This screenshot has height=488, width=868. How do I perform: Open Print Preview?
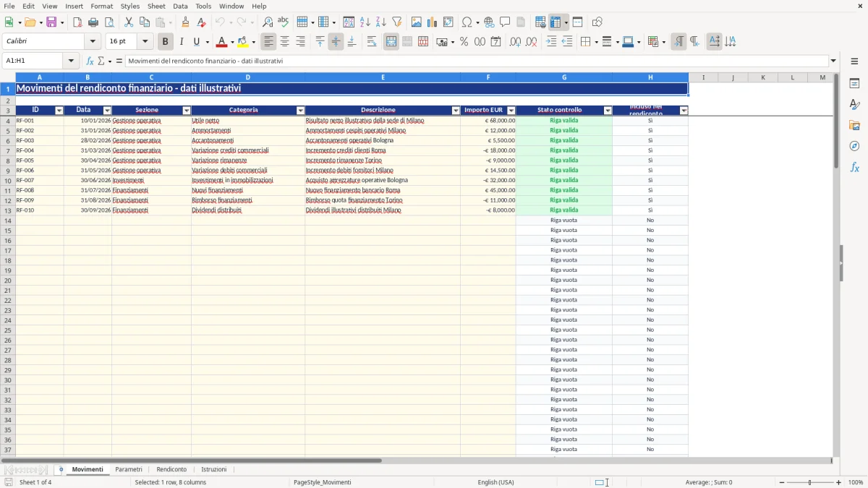[109, 22]
